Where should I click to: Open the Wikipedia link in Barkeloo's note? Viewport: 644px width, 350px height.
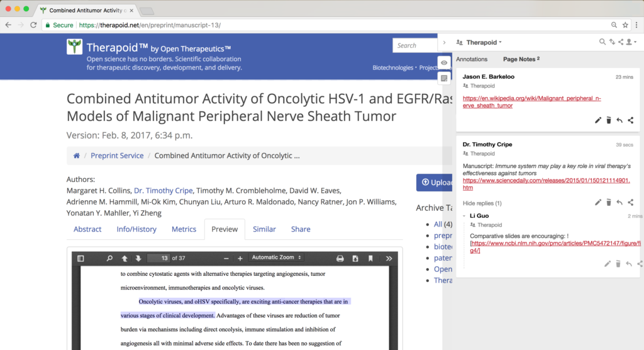coord(531,102)
